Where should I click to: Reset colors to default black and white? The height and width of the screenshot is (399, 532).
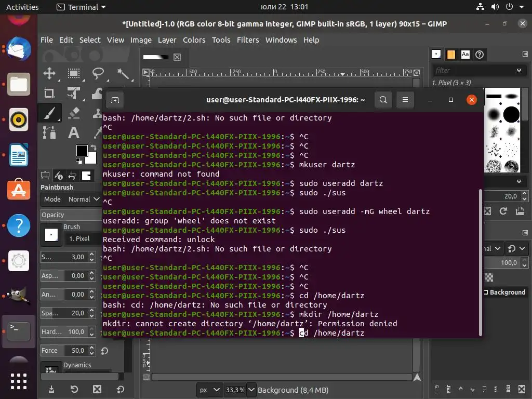click(79, 161)
